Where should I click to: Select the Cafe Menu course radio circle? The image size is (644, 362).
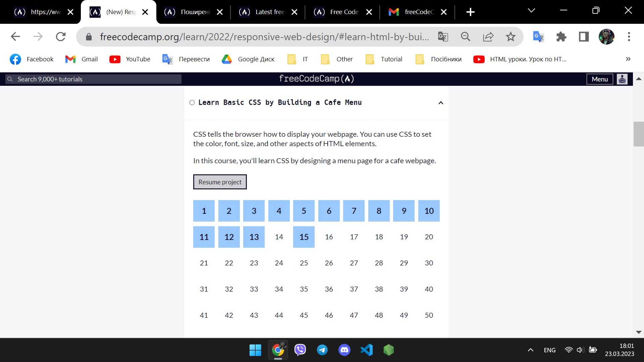[192, 103]
